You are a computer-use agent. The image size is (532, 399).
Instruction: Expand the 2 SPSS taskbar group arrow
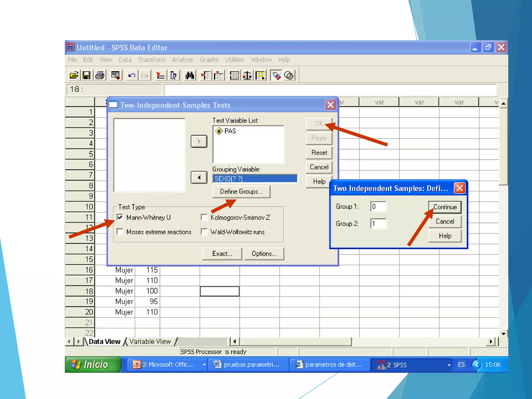449,365
